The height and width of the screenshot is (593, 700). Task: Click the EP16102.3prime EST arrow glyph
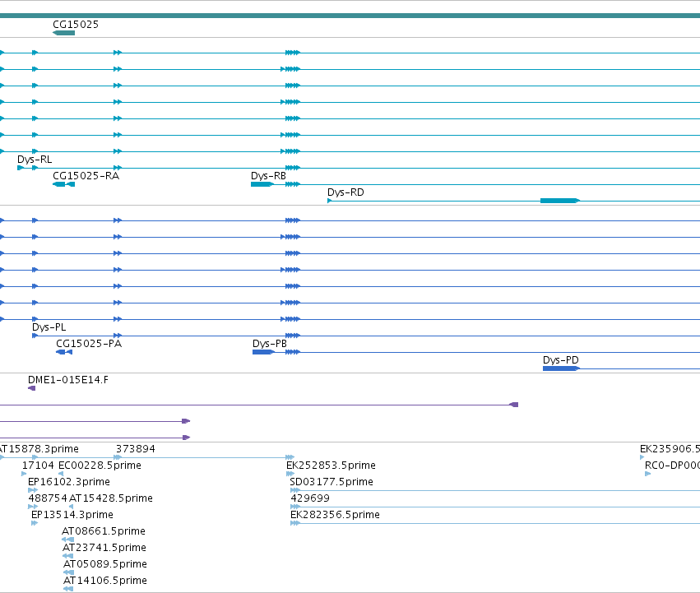[33, 490]
